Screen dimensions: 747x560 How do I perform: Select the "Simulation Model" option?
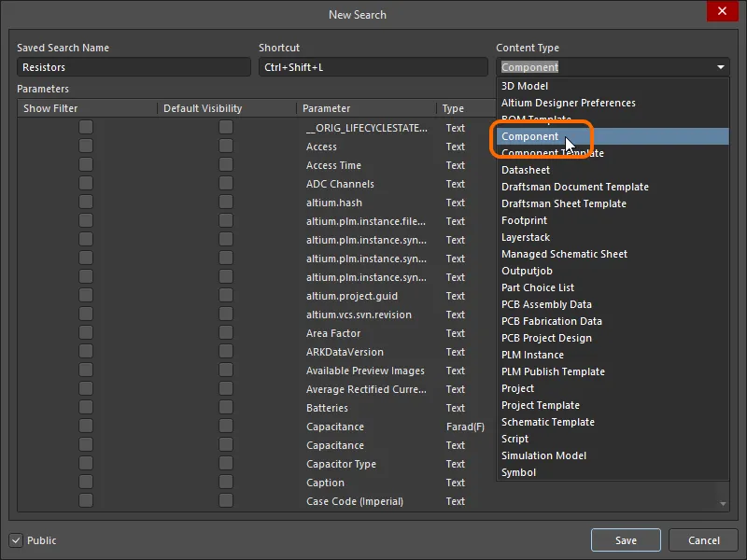click(543, 455)
